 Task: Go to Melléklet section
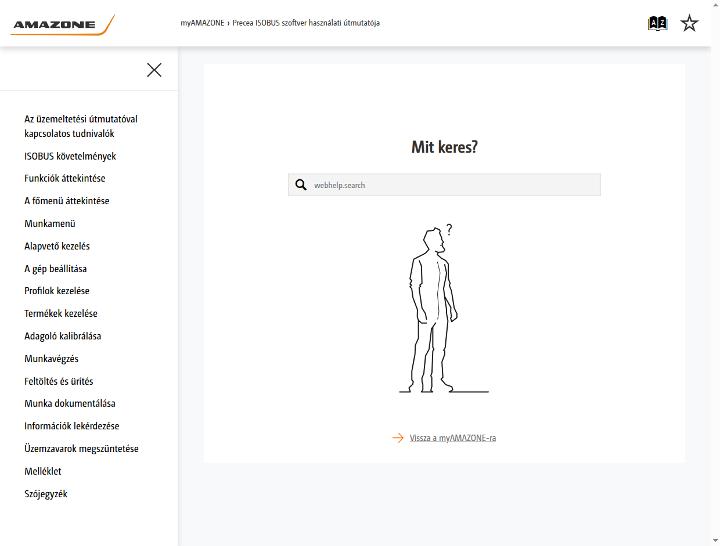tap(43, 471)
